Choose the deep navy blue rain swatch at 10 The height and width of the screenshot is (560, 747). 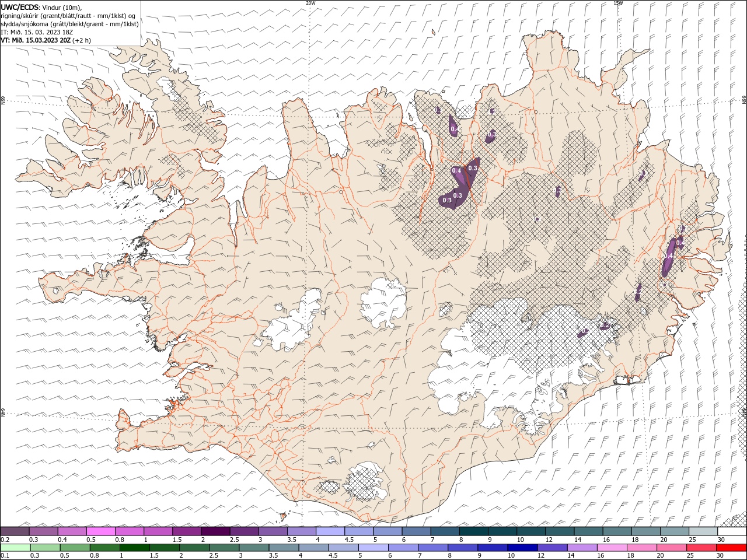point(522,548)
